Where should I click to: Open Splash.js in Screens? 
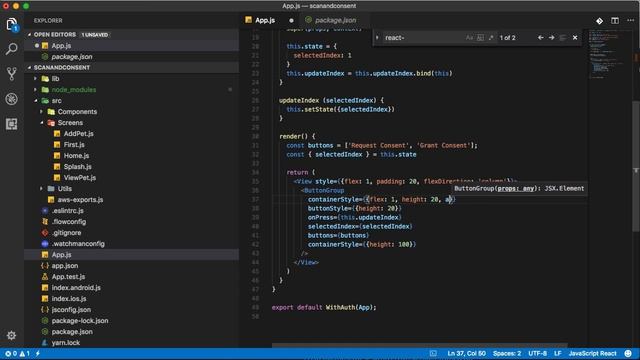(78, 167)
